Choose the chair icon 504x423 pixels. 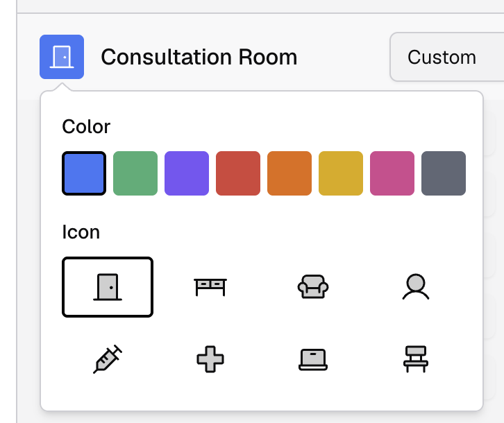click(x=415, y=360)
